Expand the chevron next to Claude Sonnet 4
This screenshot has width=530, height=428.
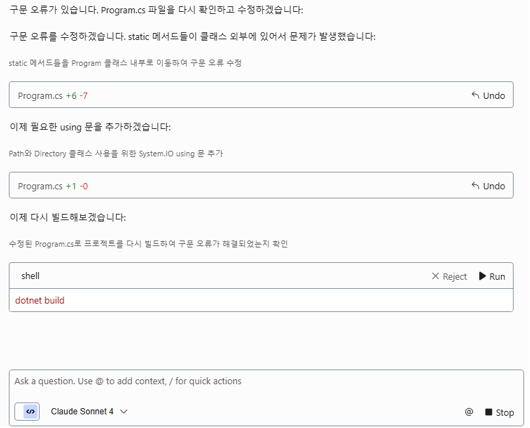point(124,412)
